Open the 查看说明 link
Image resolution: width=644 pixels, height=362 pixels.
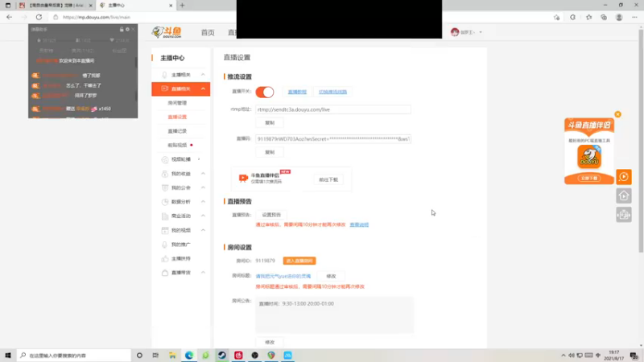point(359,225)
